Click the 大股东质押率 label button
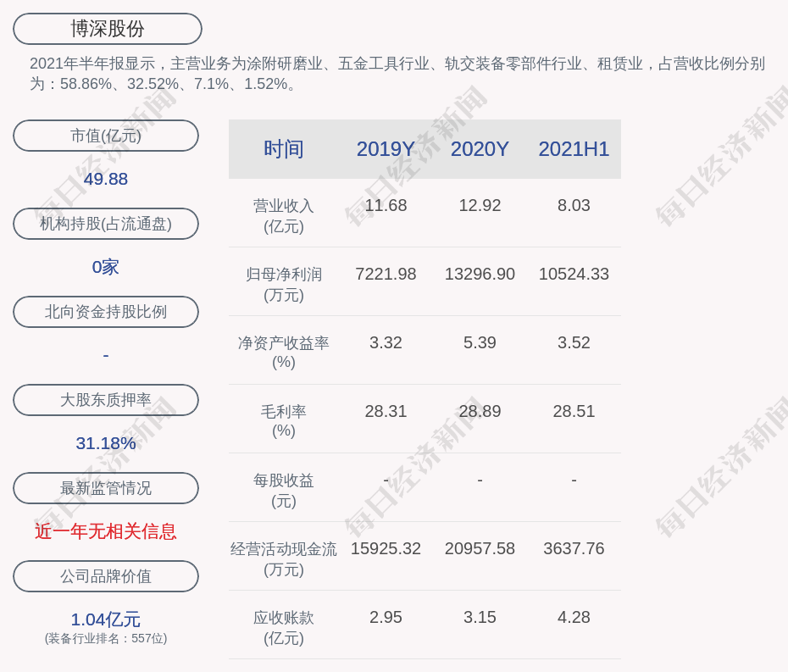 click(x=106, y=400)
